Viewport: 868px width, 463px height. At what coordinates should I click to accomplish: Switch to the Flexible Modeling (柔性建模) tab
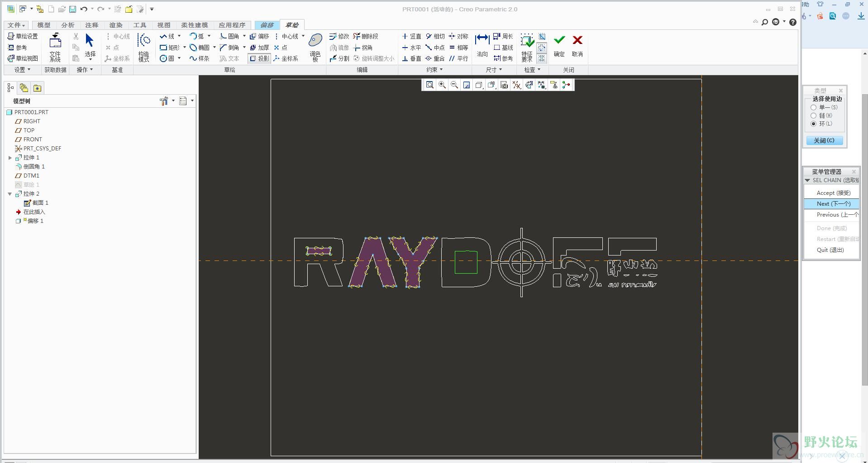pos(194,25)
